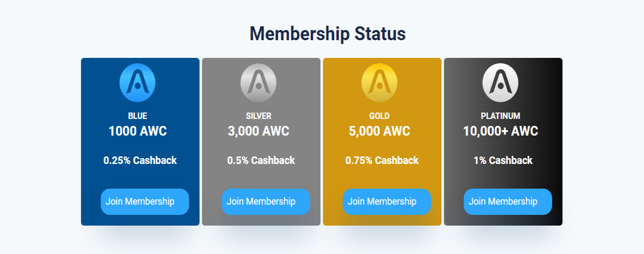
Task: Click the 0.25% Cashback text
Action: (140, 160)
